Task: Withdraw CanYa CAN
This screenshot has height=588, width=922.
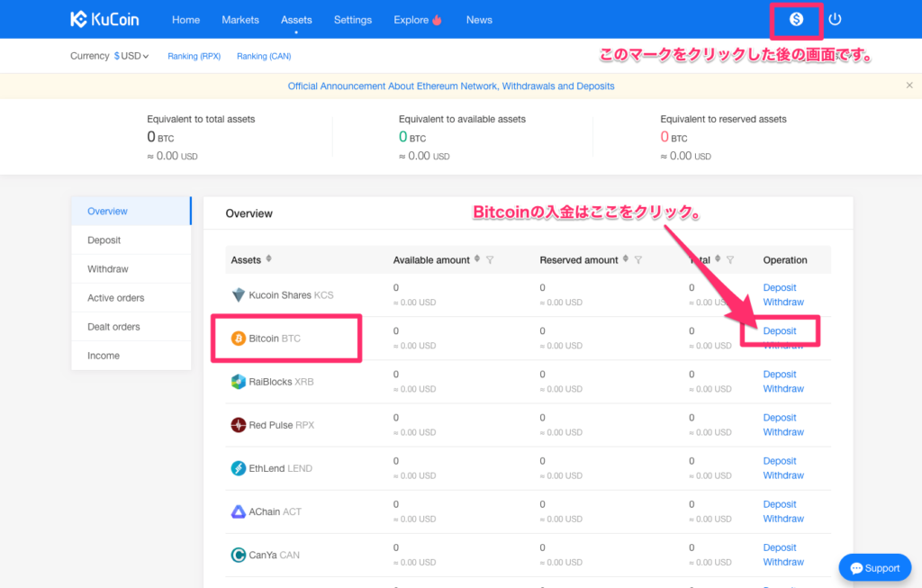Action: click(783, 562)
